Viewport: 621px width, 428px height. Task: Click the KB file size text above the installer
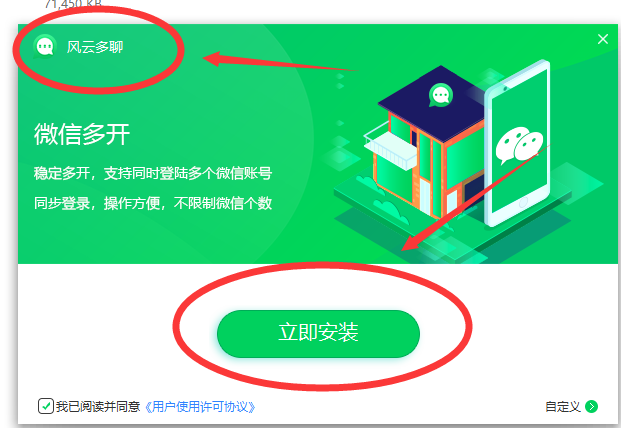pos(73,4)
